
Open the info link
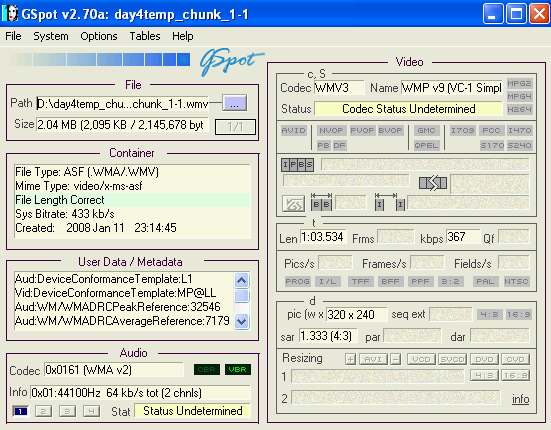520,399
